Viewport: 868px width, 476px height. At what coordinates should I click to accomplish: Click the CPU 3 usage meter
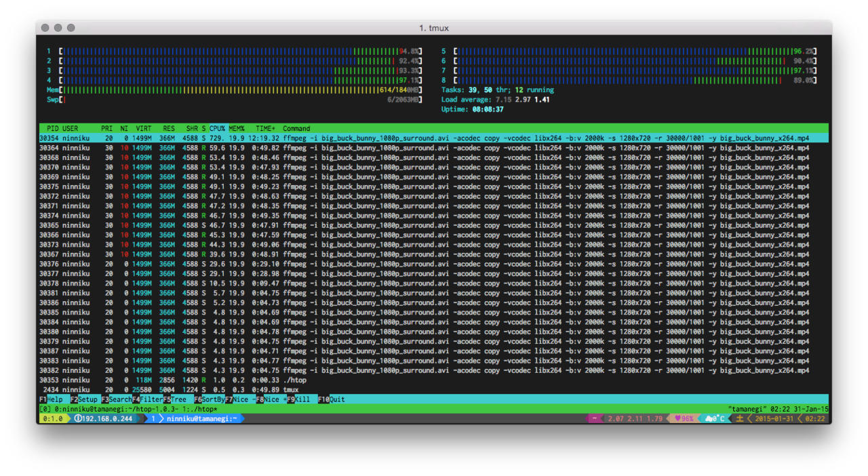click(234, 71)
